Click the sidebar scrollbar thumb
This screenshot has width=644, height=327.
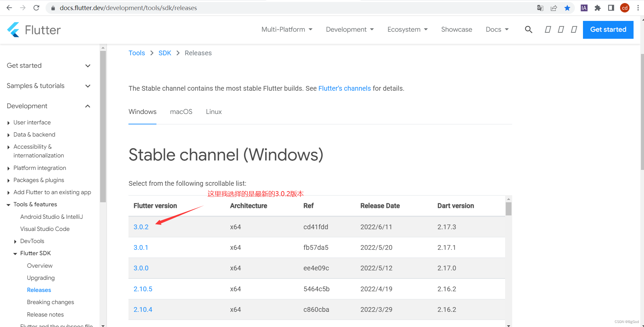(103, 126)
